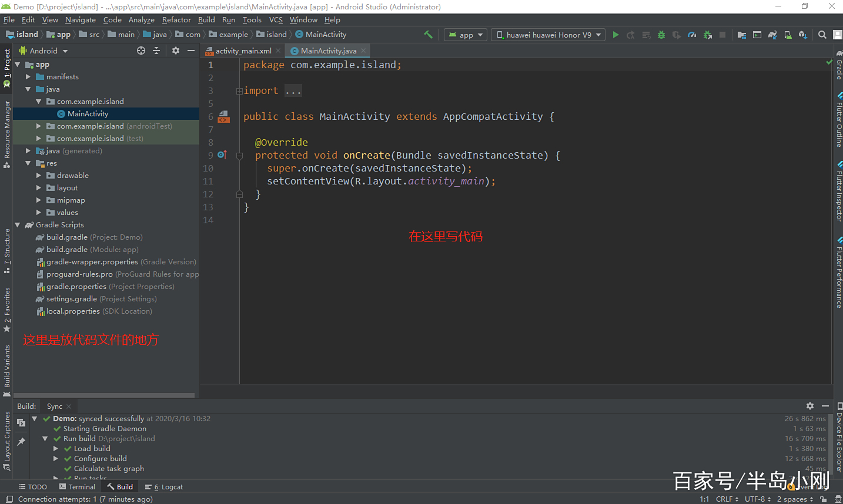
Task: Click the read-only lock icon in status bar
Action: pos(824,499)
